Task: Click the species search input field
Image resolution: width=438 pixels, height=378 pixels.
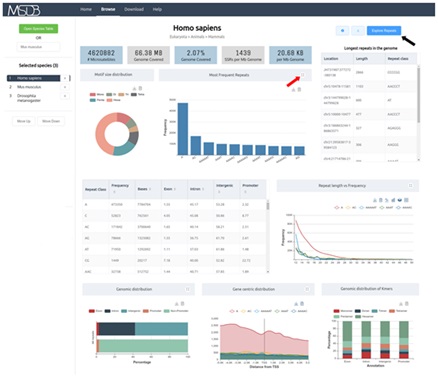Action: tap(38, 47)
